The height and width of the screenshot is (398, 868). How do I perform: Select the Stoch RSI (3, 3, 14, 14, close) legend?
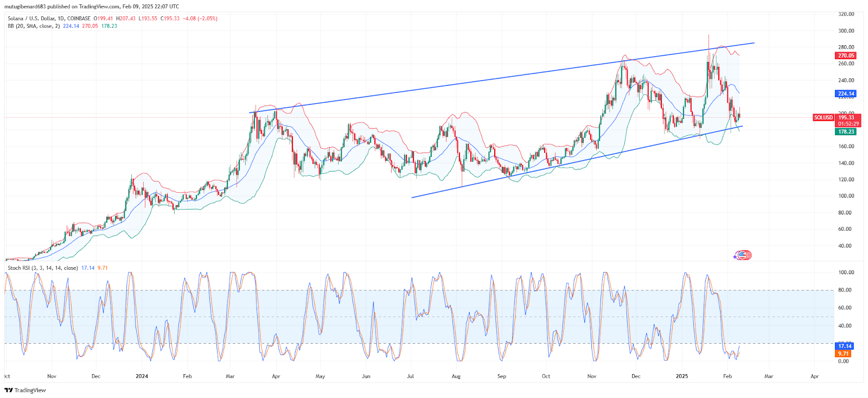click(x=42, y=268)
